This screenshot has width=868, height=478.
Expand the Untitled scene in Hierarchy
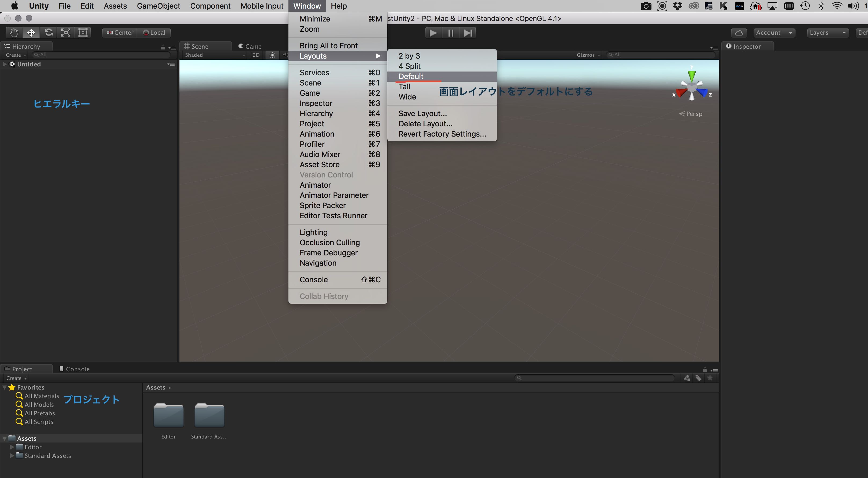click(4, 64)
